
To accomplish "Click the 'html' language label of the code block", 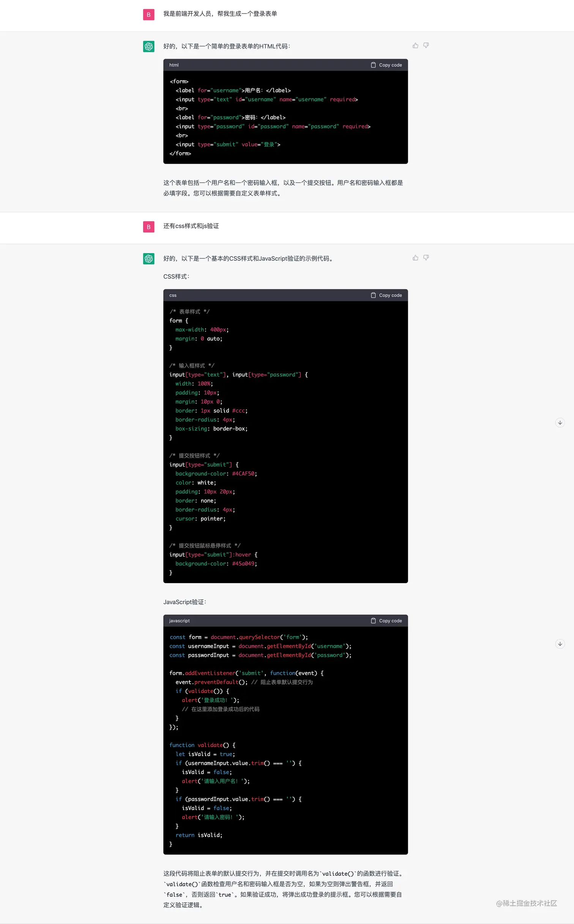I will [174, 65].
